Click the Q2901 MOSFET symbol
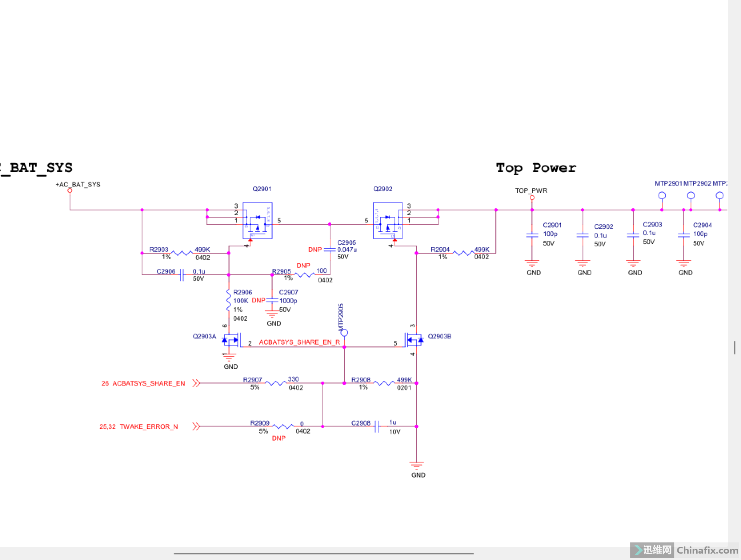 coord(258,221)
